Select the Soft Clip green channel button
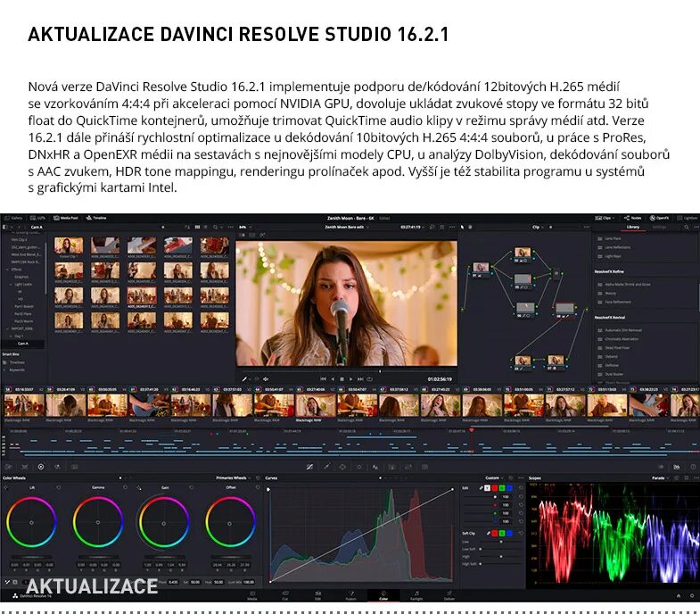 [x=502, y=533]
